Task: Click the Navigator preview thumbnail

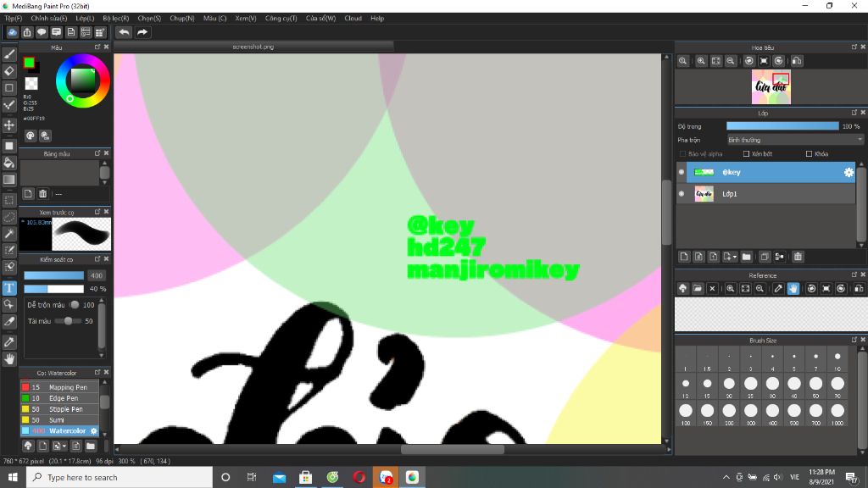Action: [x=771, y=87]
